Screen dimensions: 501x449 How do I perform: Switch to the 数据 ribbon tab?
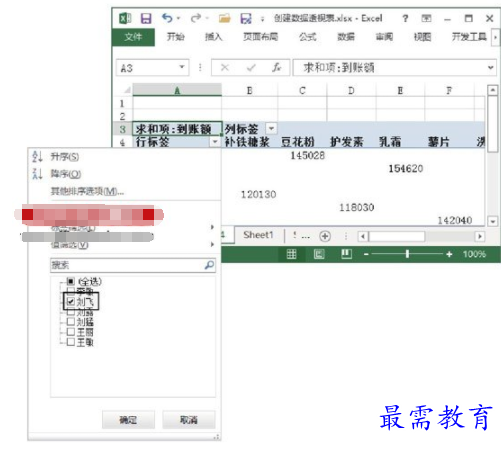tap(346, 37)
